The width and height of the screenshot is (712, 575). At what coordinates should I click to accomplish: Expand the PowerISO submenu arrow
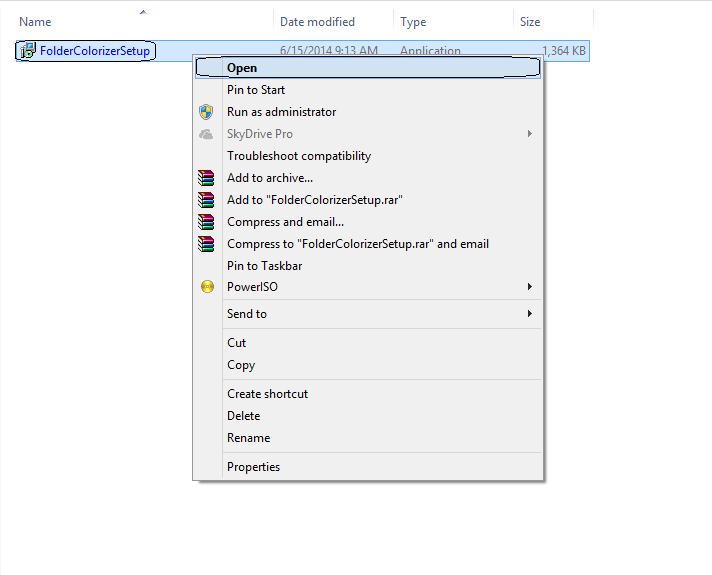click(x=529, y=287)
